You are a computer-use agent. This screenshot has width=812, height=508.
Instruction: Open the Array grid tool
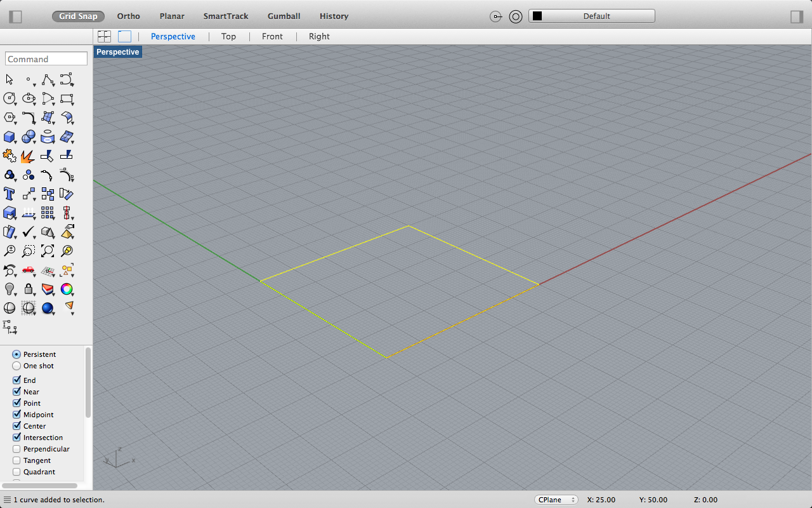pyautogui.click(x=48, y=213)
